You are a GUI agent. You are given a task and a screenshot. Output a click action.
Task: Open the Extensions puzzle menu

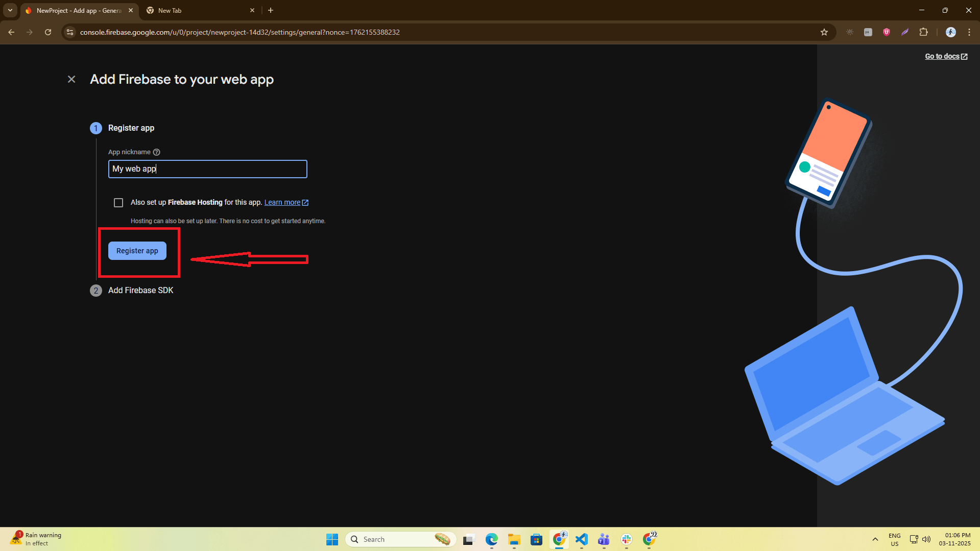(x=923, y=32)
